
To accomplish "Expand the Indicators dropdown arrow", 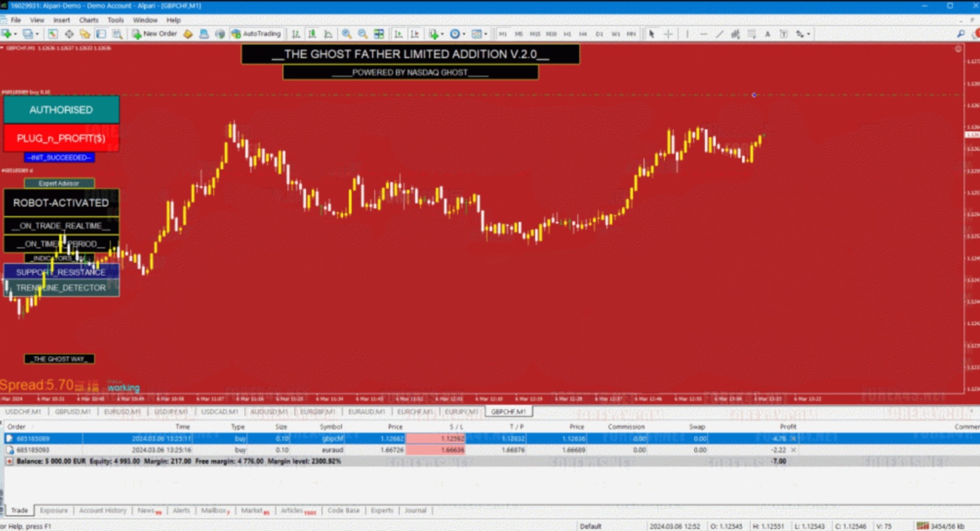I will click(x=442, y=34).
